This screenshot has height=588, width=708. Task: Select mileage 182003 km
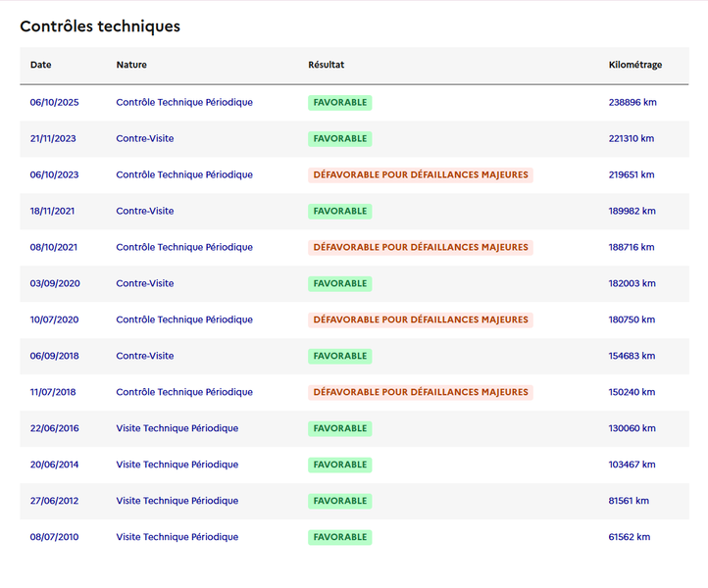[x=632, y=283]
